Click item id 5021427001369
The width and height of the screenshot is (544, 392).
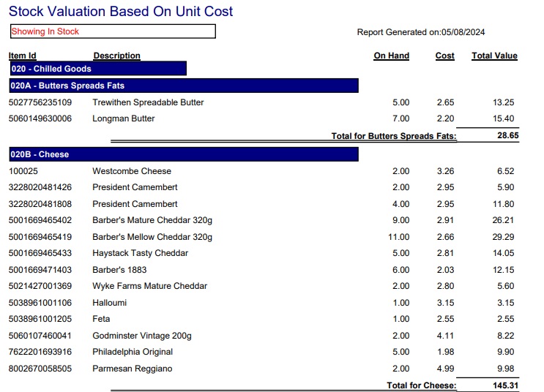[x=40, y=286]
